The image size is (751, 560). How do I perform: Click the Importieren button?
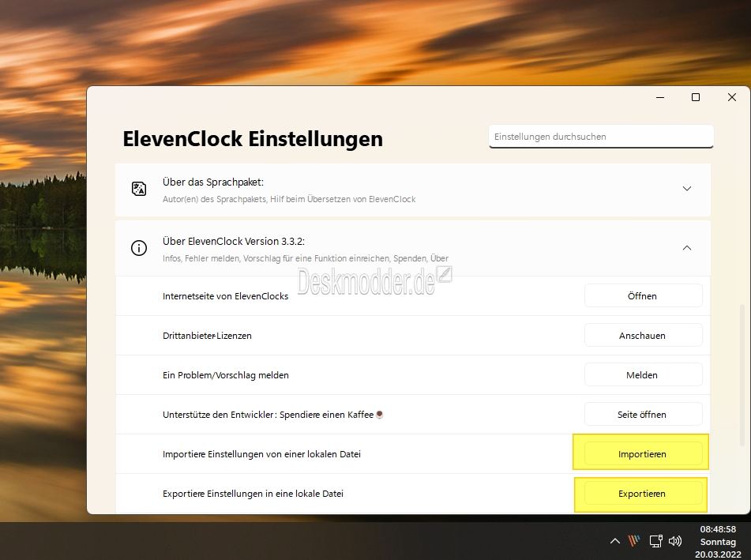(644, 453)
